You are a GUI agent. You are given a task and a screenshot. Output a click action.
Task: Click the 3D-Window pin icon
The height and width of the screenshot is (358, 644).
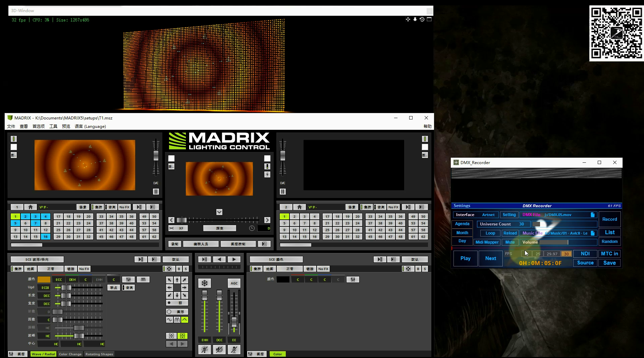(x=415, y=19)
